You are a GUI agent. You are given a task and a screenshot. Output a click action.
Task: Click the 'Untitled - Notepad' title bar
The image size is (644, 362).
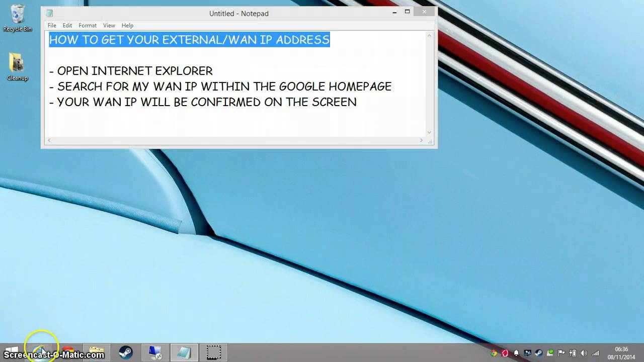(239, 14)
